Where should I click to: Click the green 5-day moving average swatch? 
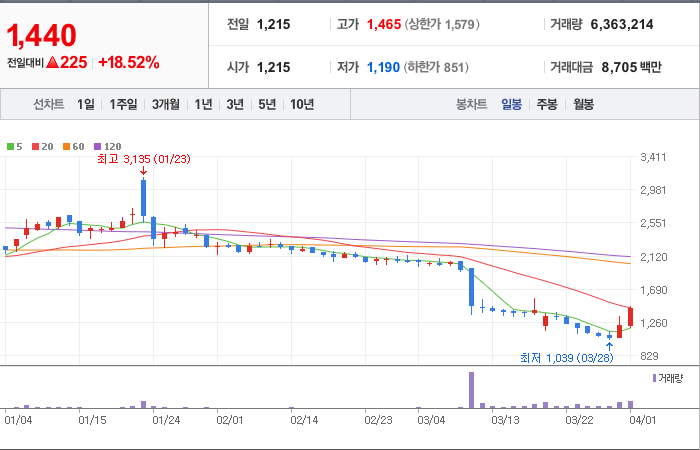tap(10, 146)
